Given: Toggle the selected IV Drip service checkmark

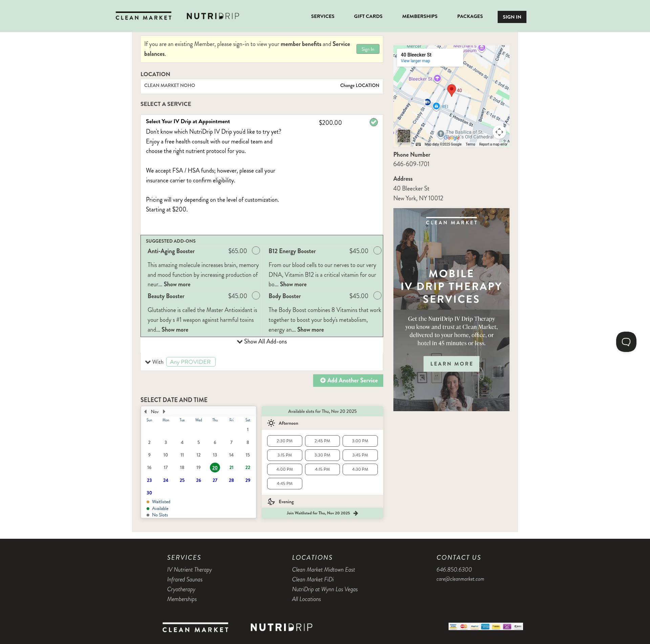Looking at the screenshot, I should point(374,122).
